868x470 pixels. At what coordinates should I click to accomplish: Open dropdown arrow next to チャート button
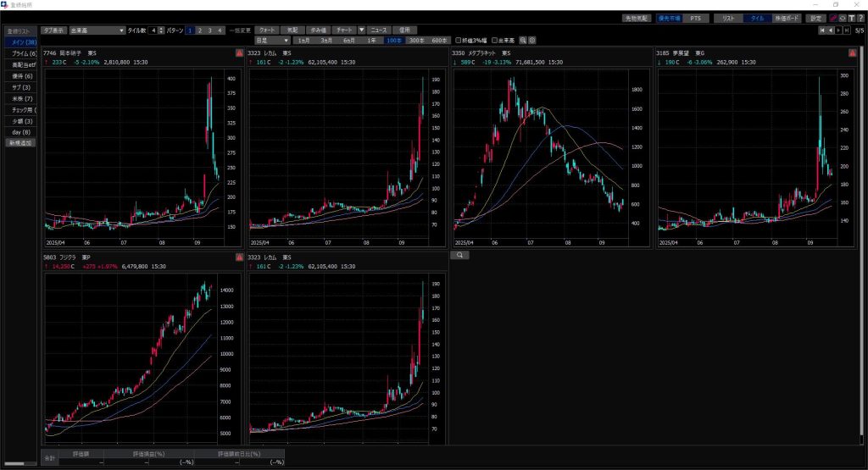(x=362, y=30)
